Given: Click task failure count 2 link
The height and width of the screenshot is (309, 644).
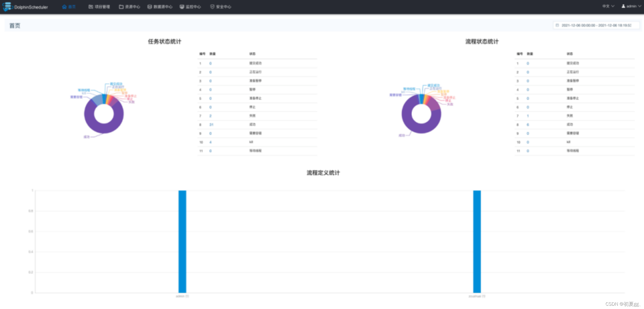Looking at the screenshot, I should coord(211,116).
